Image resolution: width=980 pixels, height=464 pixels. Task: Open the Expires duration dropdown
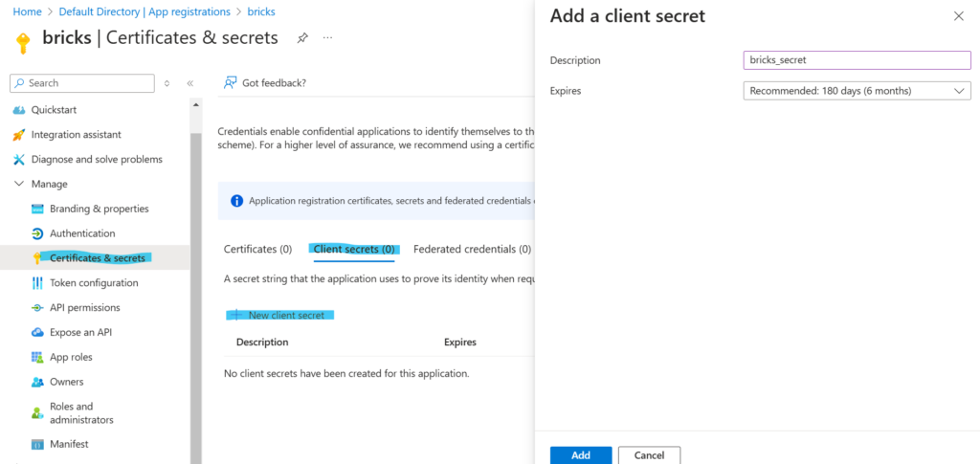pyautogui.click(x=857, y=91)
